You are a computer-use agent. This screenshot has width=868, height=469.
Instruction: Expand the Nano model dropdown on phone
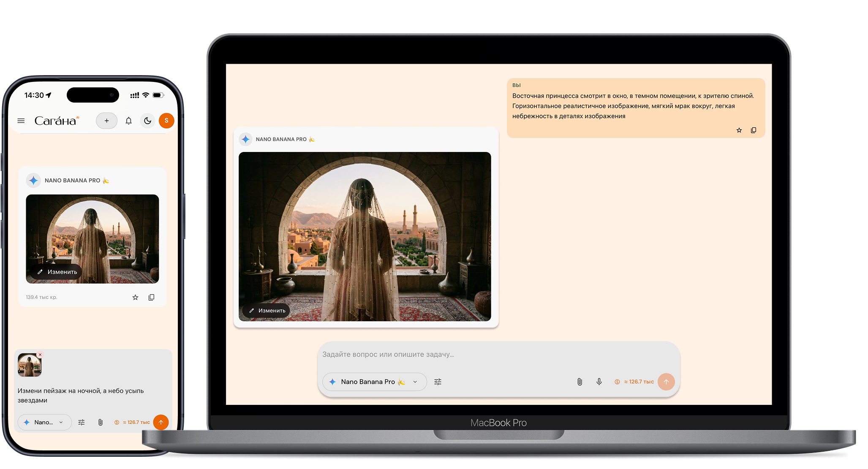click(44, 422)
